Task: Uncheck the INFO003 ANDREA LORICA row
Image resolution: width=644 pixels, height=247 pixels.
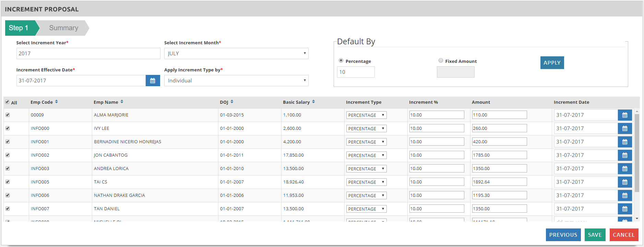Action: 8,169
